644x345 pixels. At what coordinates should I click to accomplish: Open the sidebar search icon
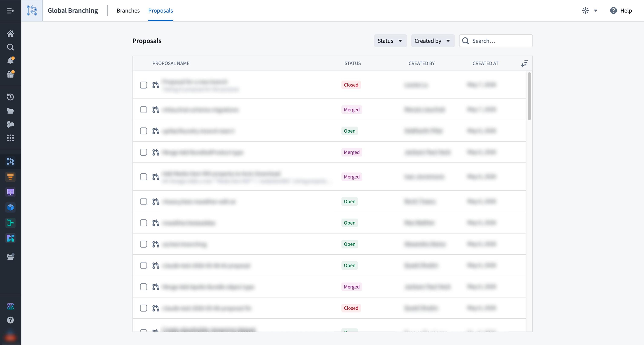[10, 47]
